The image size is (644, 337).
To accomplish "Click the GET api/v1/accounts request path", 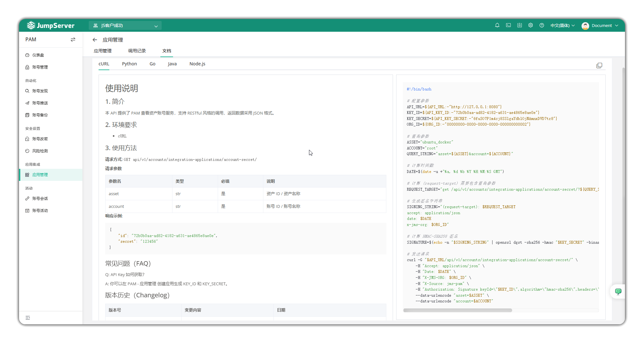I will click(x=190, y=160).
